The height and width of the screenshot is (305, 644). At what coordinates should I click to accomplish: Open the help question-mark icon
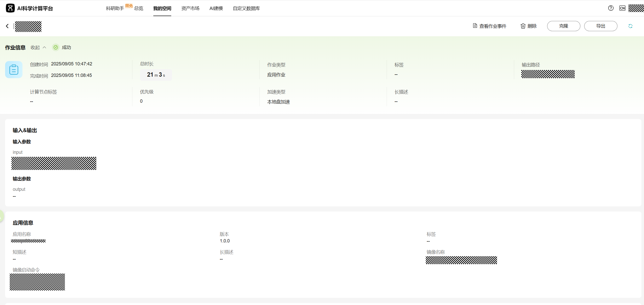(x=611, y=8)
